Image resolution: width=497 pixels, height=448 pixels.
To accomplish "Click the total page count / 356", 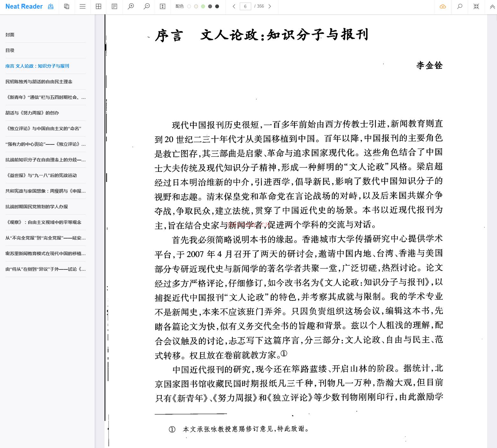I will pos(259,6).
